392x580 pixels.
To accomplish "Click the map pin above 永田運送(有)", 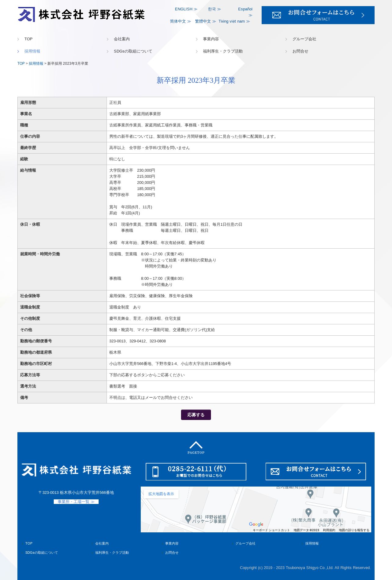I will 336,513.
